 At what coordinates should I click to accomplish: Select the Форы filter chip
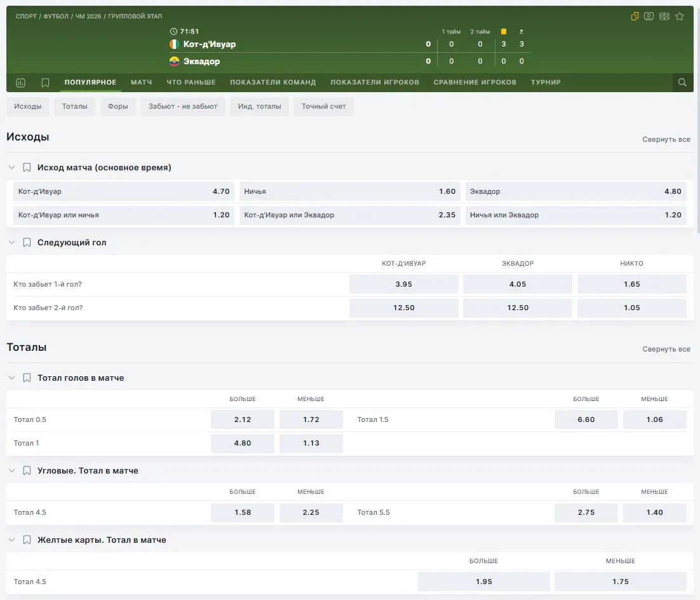click(118, 106)
